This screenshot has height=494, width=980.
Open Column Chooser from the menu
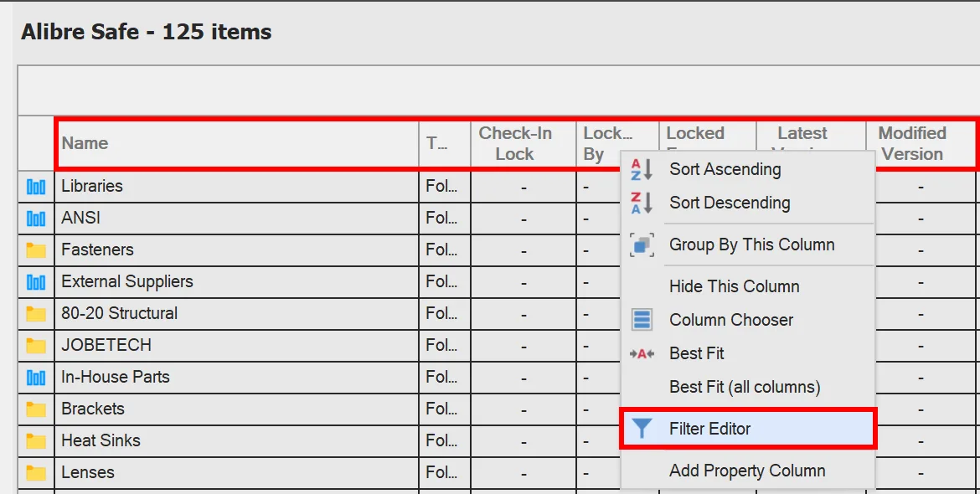(747, 320)
